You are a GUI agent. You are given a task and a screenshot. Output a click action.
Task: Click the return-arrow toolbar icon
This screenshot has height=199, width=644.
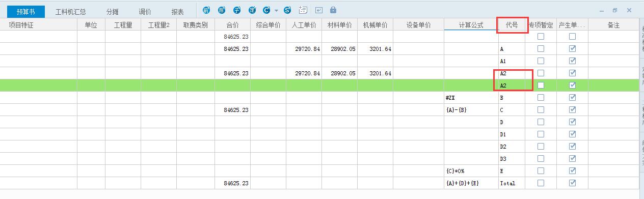(x=319, y=10)
